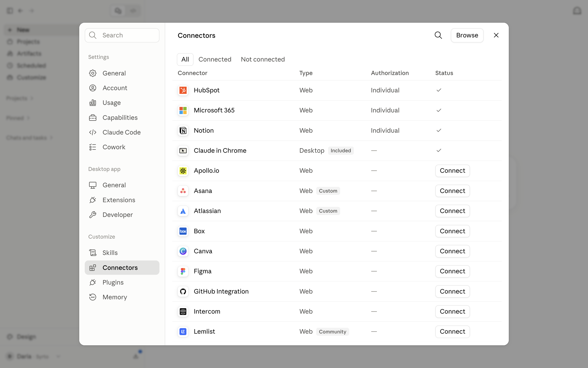The image size is (588, 368).
Task: Click Individual authorization in Notion row
Action: [x=385, y=130]
